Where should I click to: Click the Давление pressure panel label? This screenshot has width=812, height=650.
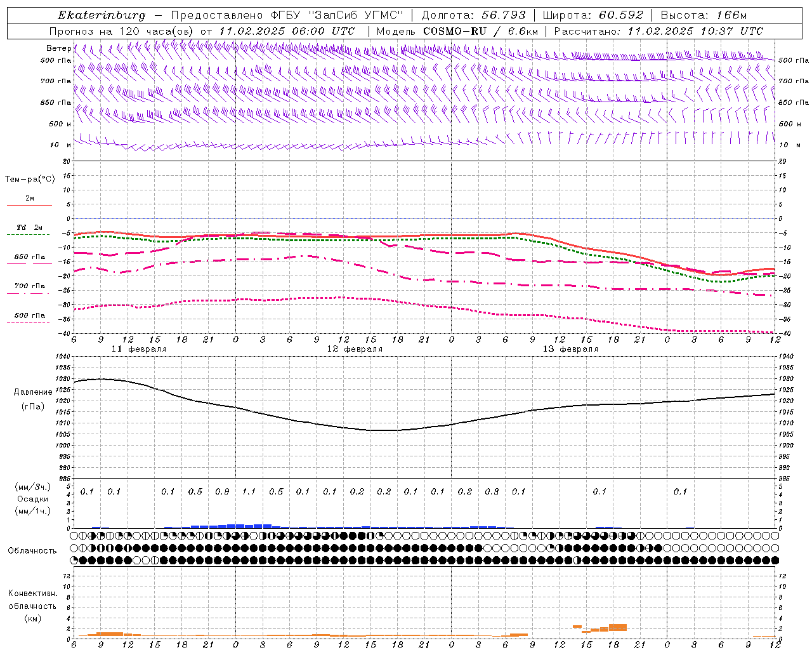(33, 392)
